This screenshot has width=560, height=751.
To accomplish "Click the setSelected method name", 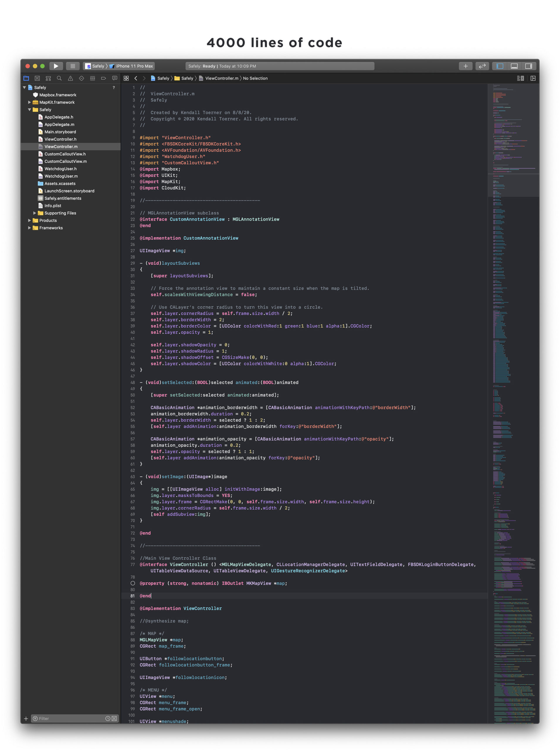I will 177,383.
